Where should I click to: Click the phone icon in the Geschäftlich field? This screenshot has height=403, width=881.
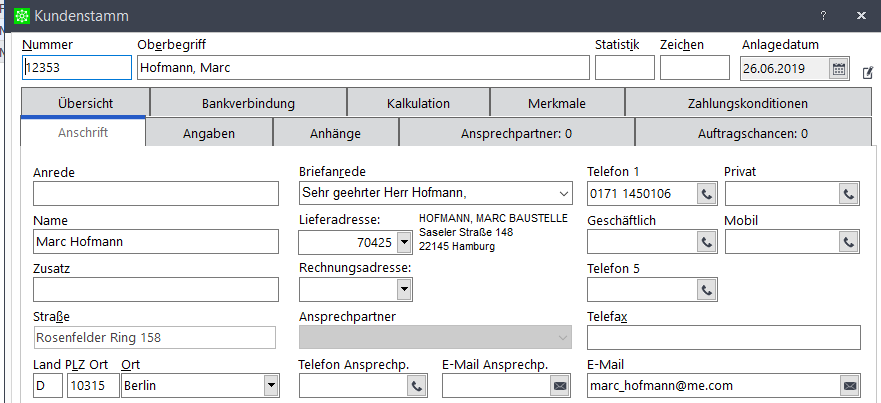(x=707, y=242)
